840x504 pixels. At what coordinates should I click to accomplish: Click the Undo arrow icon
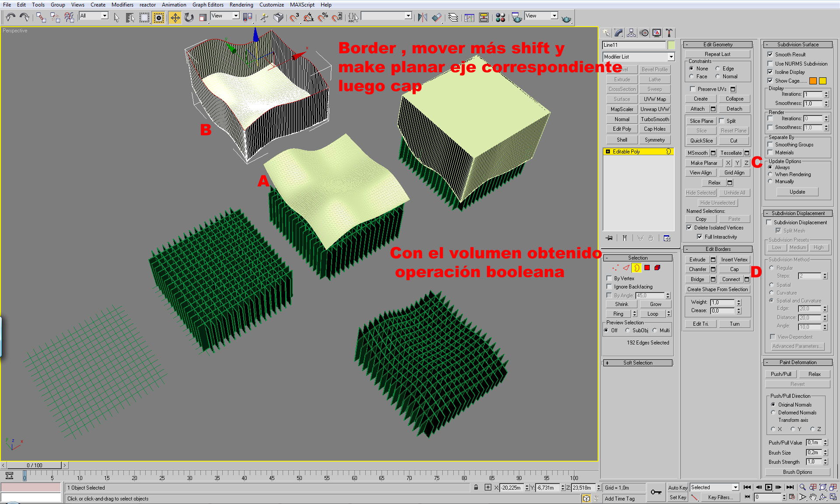tap(10, 17)
